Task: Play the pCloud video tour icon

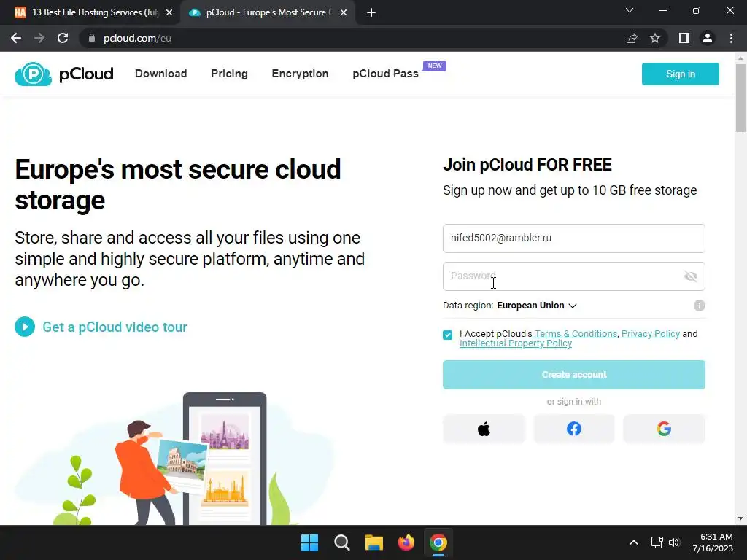Action: coord(25,327)
